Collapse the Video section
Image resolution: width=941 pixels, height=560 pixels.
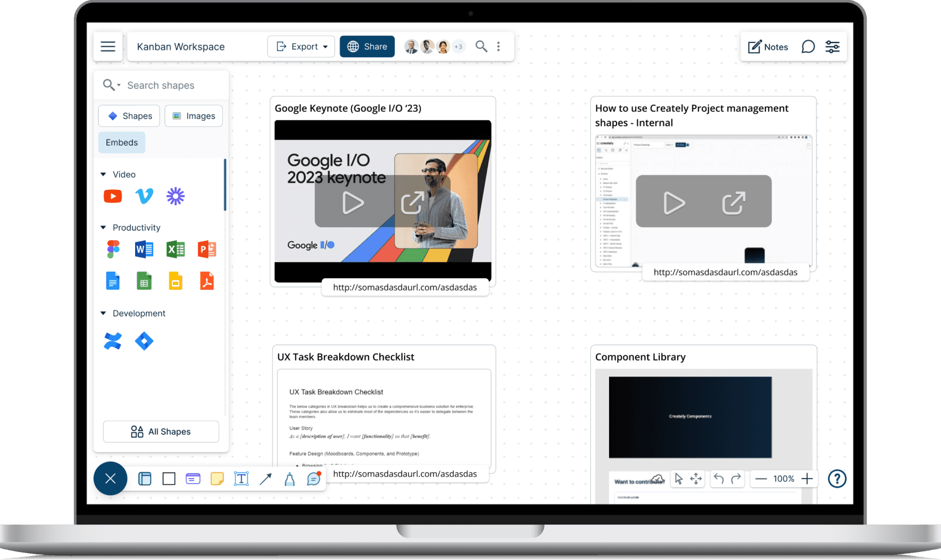pyautogui.click(x=103, y=174)
